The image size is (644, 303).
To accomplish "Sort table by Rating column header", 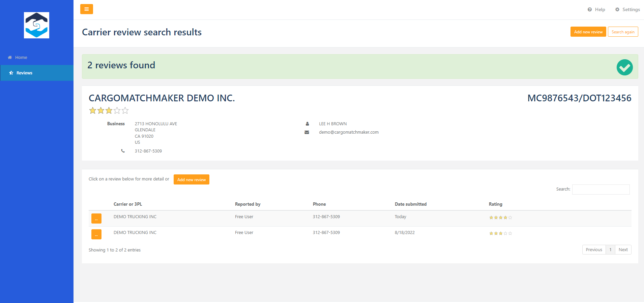I will (x=496, y=204).
